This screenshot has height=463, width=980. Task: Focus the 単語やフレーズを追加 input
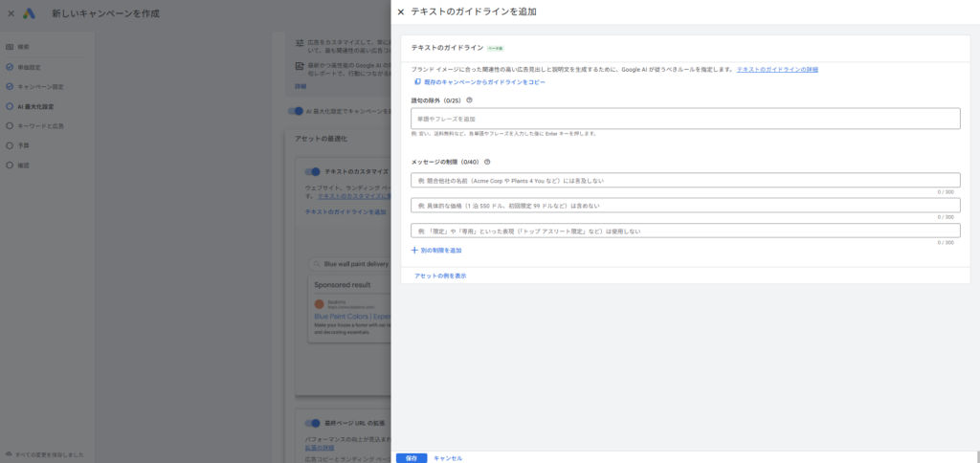point(685,119)
